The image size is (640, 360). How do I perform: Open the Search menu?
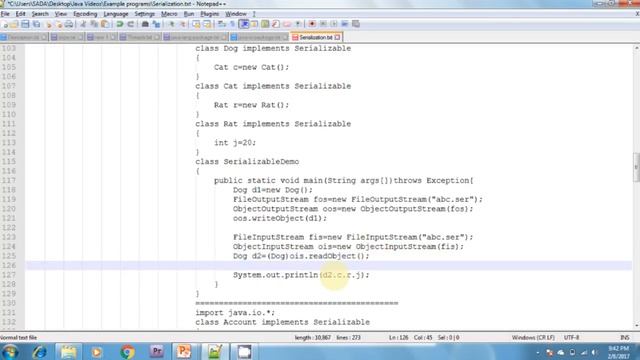(x=40, y=14)
